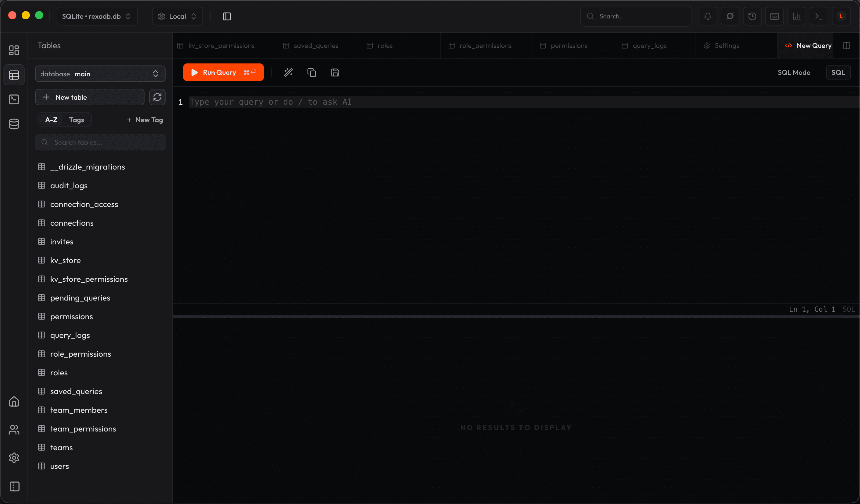Click the user avatar L icon
Viewport: 860px width, 504px height.
coord(841,16)
